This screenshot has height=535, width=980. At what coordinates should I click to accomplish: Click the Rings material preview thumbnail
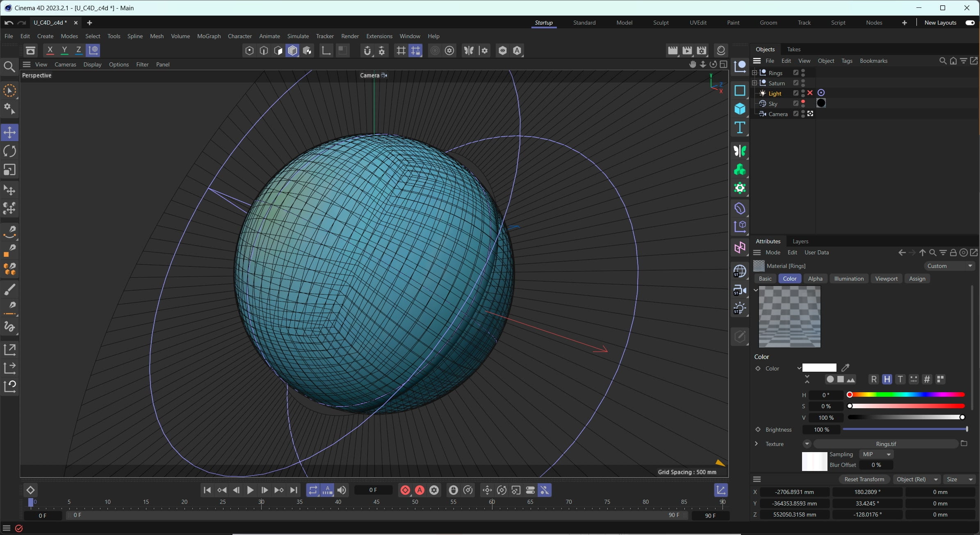pos(789,317)
